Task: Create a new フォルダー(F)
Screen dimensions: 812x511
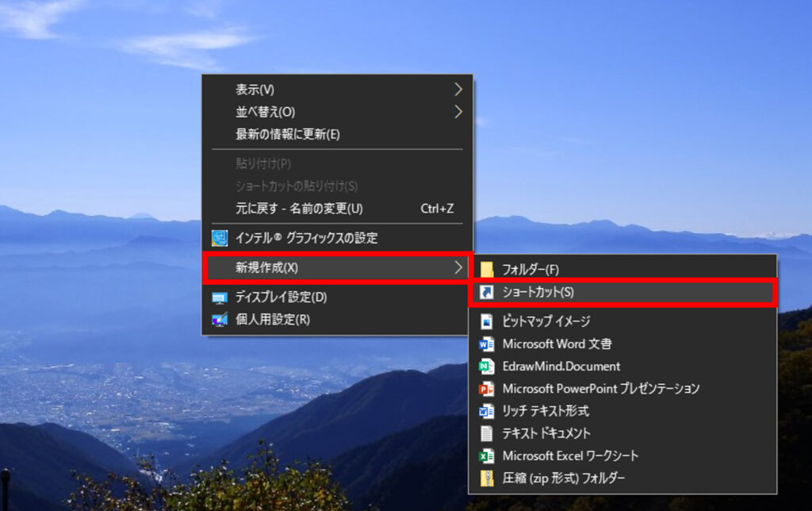Action: (x=622, y=270)
